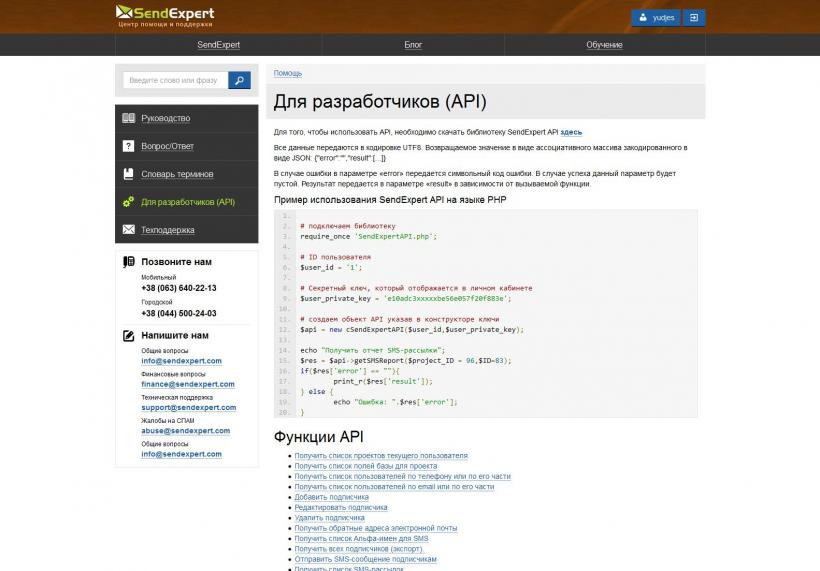This screenshot has height=571, width=820.
Task: Email info@sendexpert.com under first Общие вопросы
Action: 181,361
